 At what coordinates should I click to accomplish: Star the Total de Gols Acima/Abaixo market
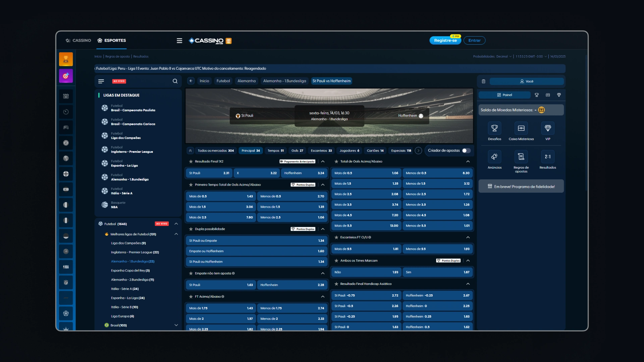click(x=336, y=162)
